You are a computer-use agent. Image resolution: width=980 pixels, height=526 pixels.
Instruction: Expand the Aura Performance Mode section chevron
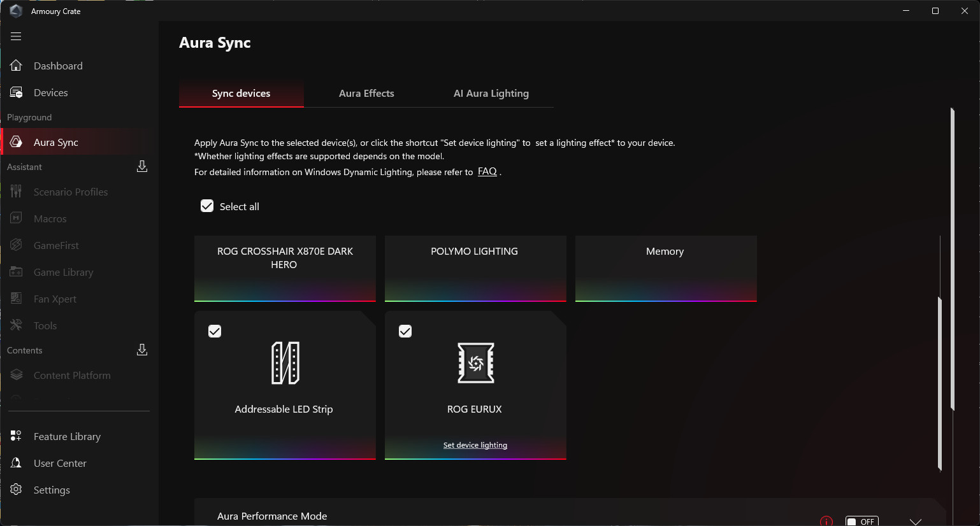click(x=916, y=522)
